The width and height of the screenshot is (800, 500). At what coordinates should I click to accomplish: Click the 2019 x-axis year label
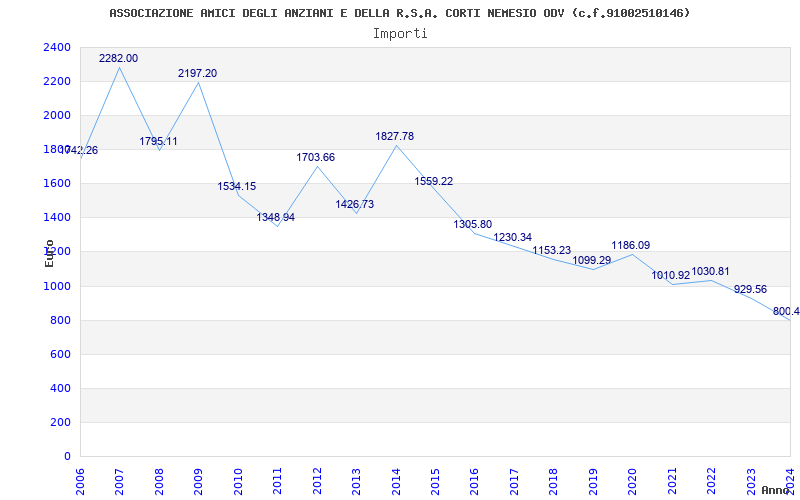(x=593, y=482)
